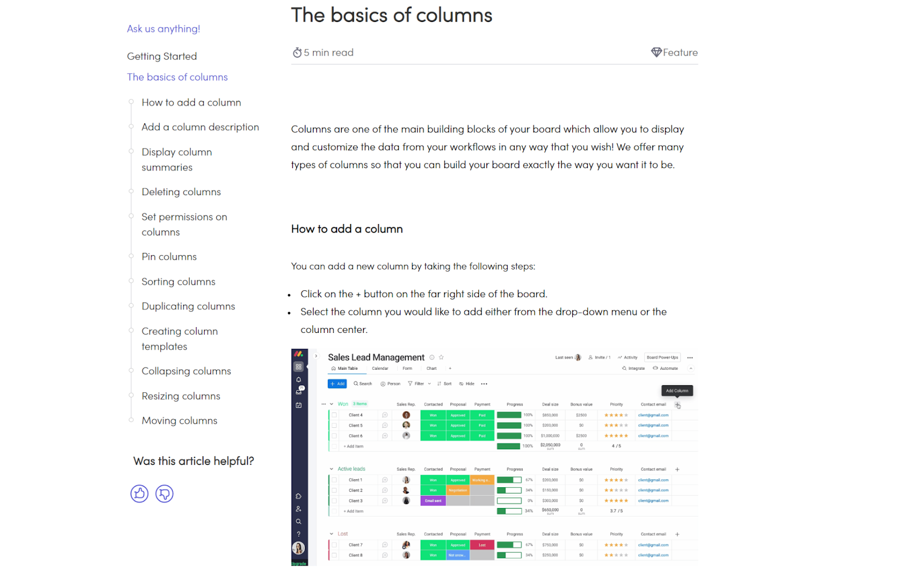Switch to the Chart tab
The image size is (922, 588).
point(431,368)
